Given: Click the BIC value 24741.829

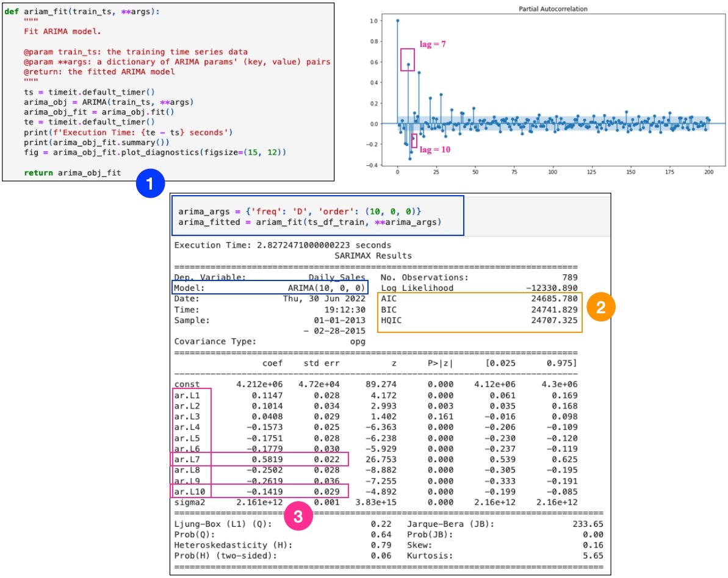Looking at the screenshot, I should pyautogui.click(x=554, y=310).
